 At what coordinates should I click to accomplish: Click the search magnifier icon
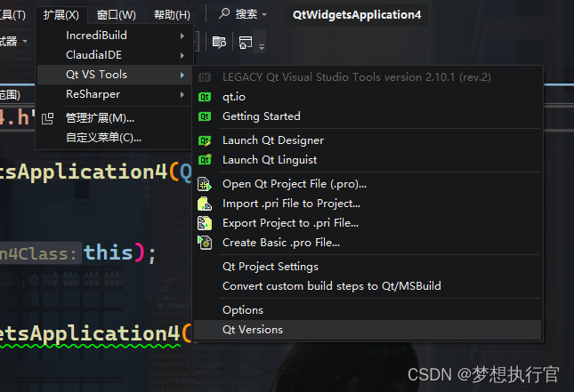coord(223,14)
